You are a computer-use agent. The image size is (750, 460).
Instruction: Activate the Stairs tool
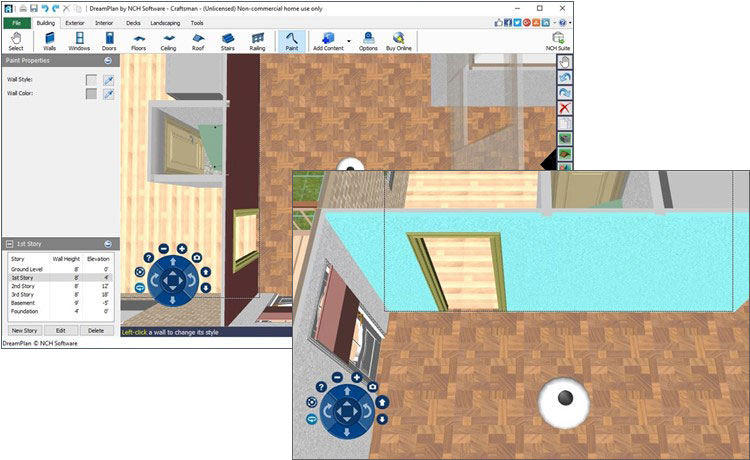tap(227, 40)
